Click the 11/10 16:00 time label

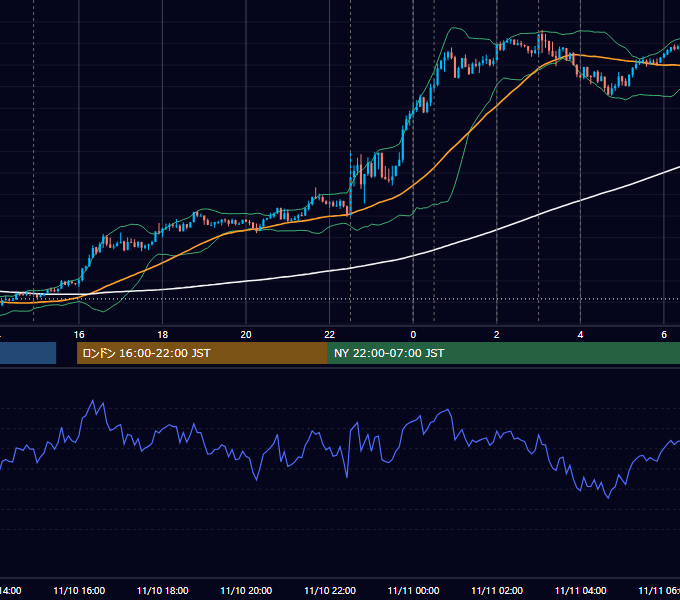tap(79, 590)
